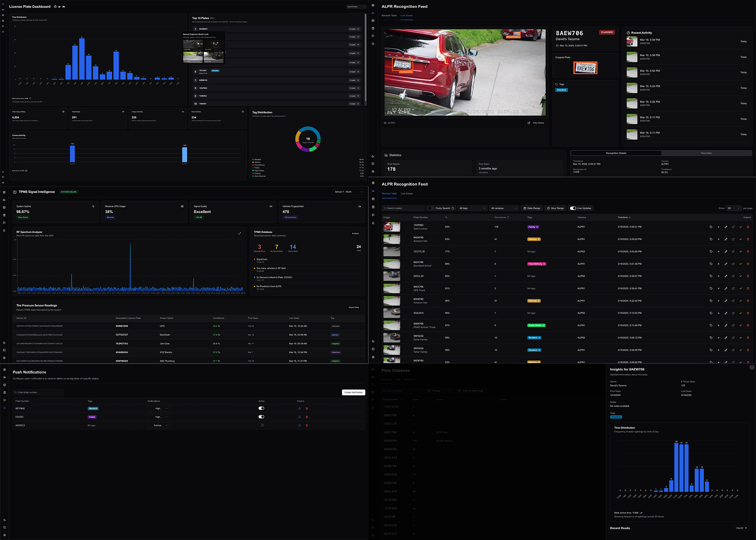This screenshot has height=540, width=756.
Task: Open the priority dropdown in the D333X1 row
Action: tap(159, 417)
